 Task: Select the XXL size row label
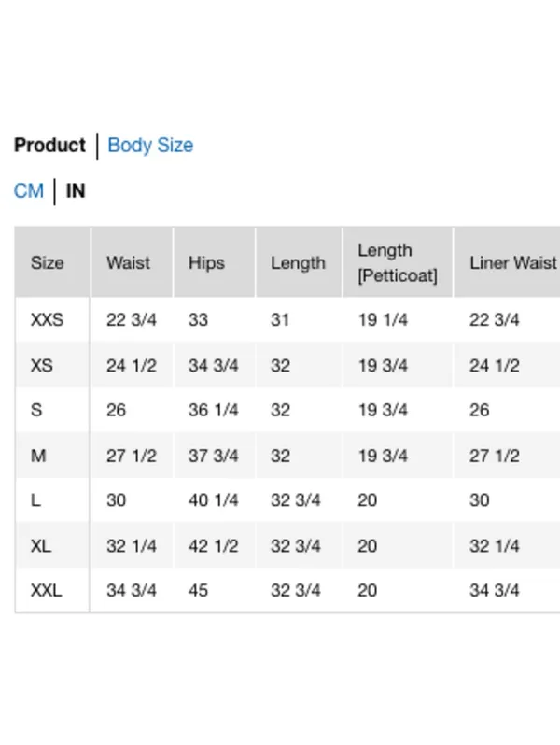point(46,590)
